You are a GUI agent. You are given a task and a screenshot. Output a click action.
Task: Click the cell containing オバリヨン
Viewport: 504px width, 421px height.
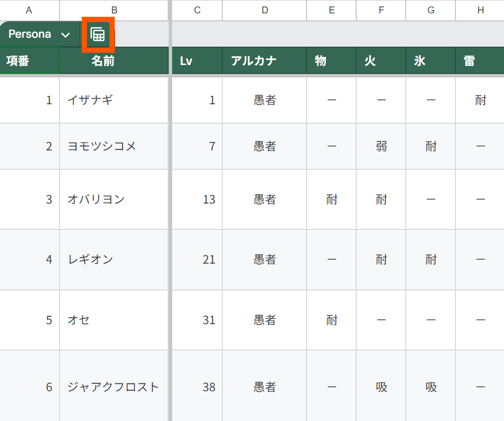coord(114,199)
